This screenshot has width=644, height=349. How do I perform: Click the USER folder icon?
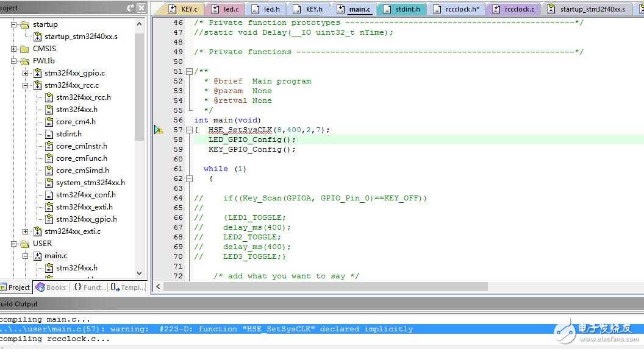[25, 244]
